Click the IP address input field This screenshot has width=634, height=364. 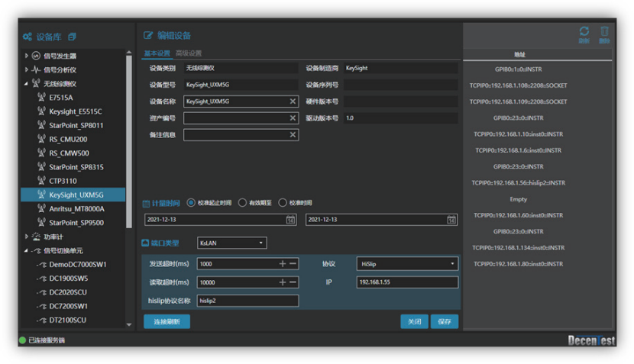[x=407, y=282]
